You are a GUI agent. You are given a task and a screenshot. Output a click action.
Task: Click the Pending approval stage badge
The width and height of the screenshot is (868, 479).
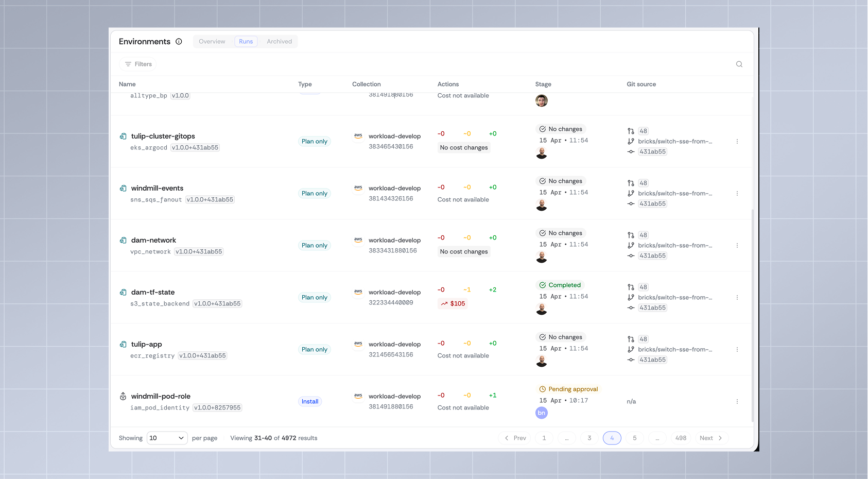(568, 389)
